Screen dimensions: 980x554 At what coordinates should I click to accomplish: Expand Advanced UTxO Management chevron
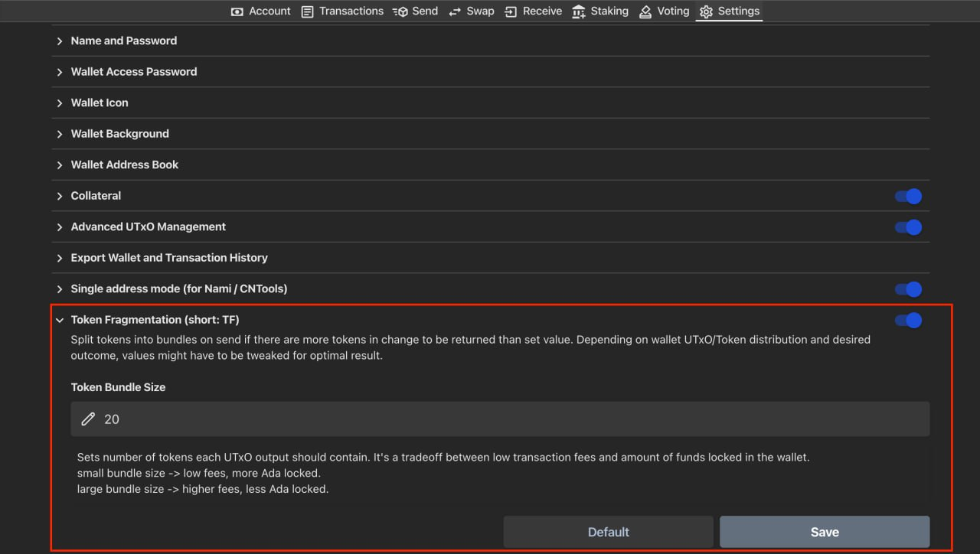[x=60, y=226]
